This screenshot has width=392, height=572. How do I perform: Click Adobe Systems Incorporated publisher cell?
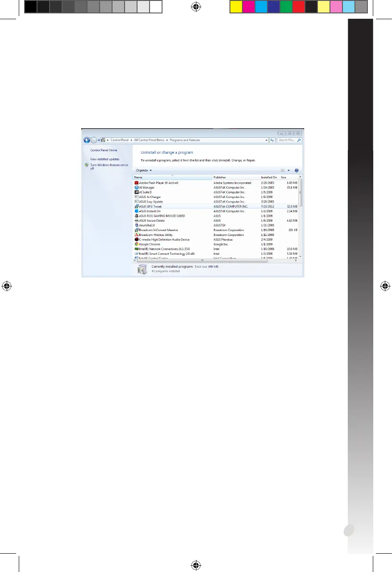[x=232, y=183]
